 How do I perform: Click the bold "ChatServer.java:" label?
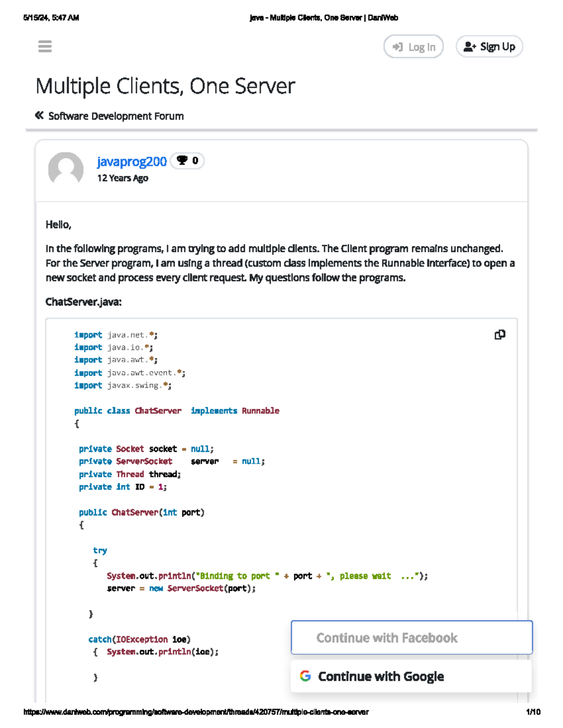[x=84, y=302]
